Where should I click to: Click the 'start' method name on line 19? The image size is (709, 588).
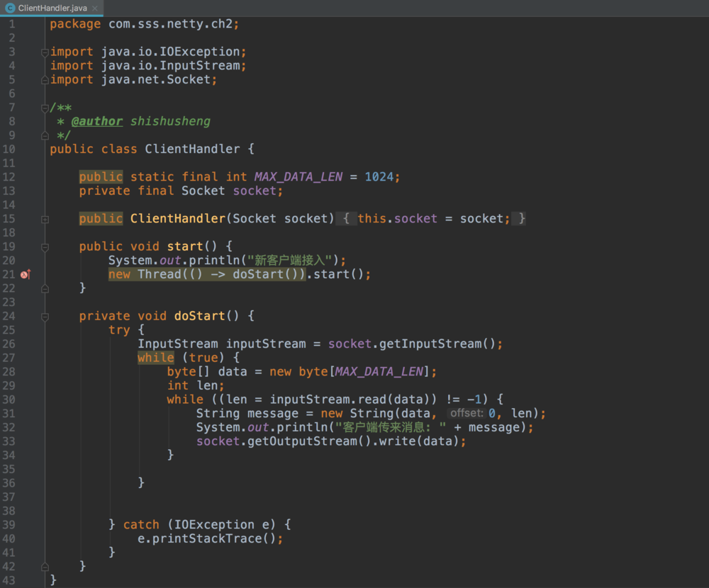(x=185, y=247)
